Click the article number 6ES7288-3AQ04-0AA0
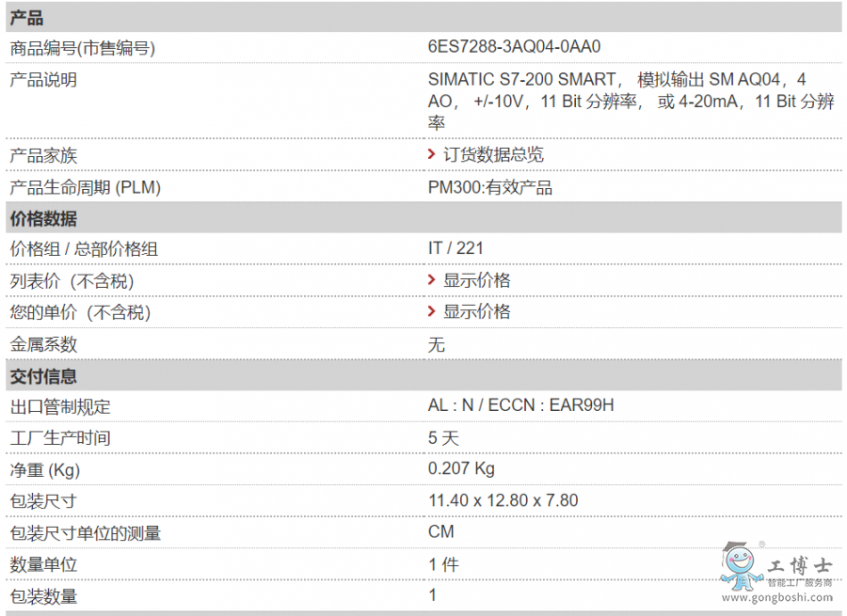Image resolution: width=847 pixels, height=616 pixels. tap(514, 47)
